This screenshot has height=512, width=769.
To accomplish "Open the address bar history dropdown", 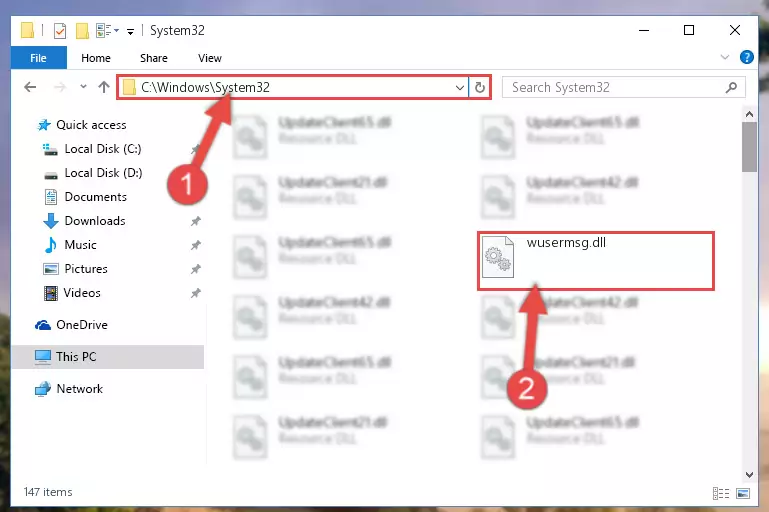I will tap(460, 88).
